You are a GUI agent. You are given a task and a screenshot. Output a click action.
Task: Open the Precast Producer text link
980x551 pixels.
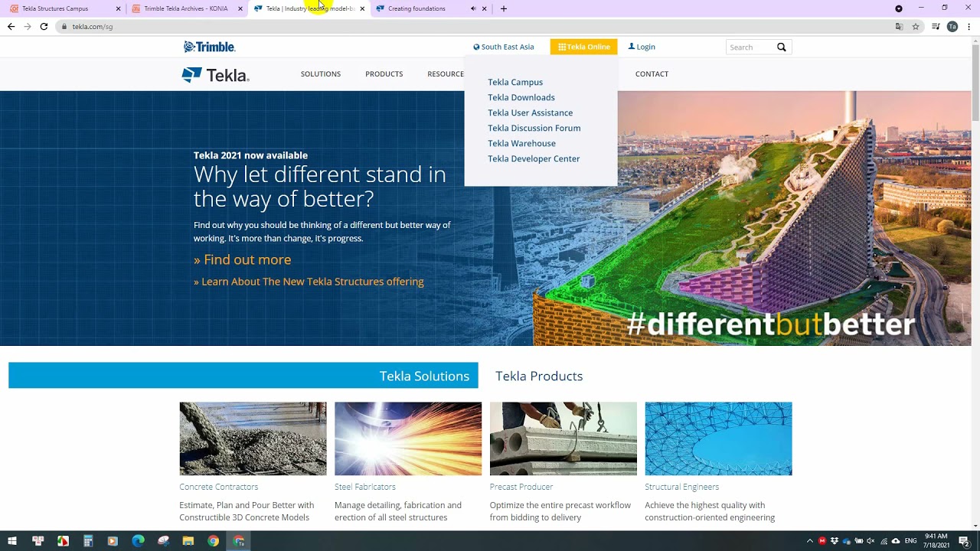(x=521, y=487)
